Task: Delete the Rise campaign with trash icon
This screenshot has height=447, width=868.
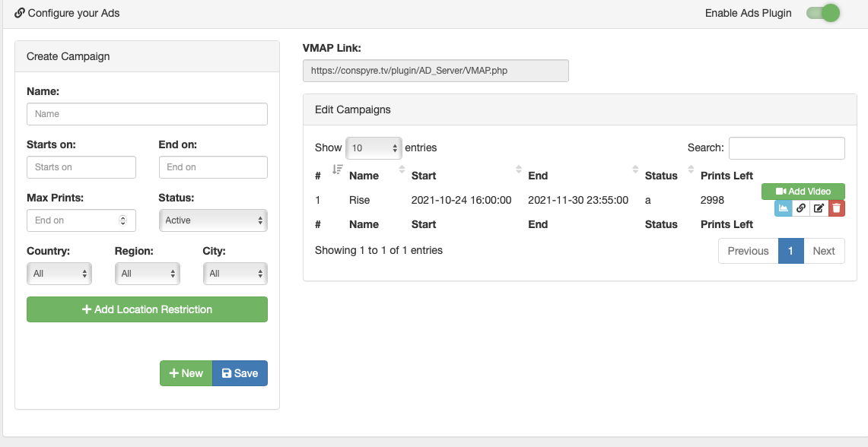Action: tap(837, 208)
